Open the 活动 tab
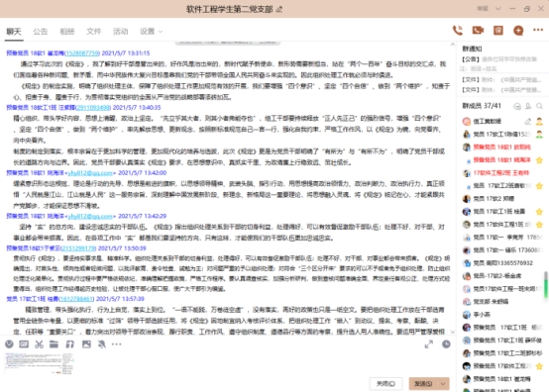Viewport: 549px width, 392px height. pyautogui.click(x=121, y=32)
